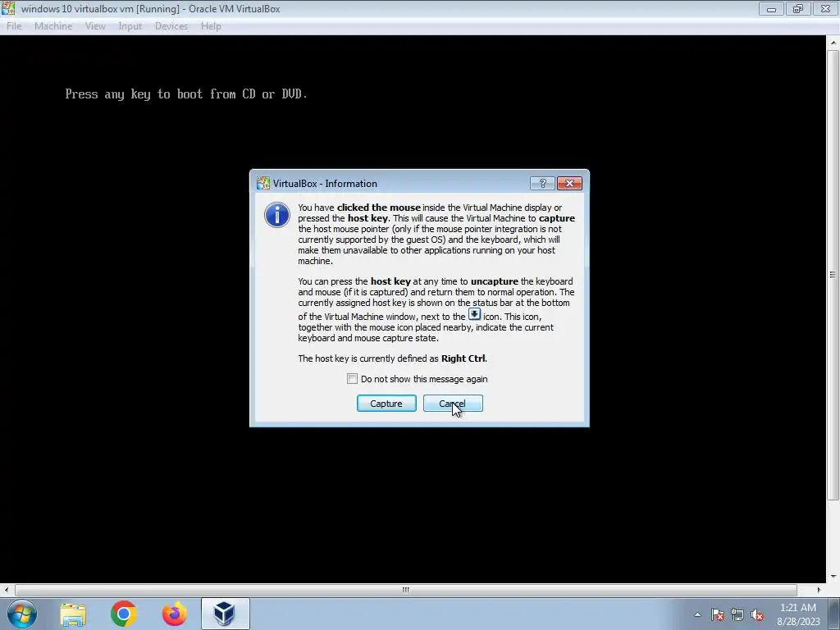Open the Machine menu
Image resolution: width=840 pixels, height=630 pixels.
[53, 26]
